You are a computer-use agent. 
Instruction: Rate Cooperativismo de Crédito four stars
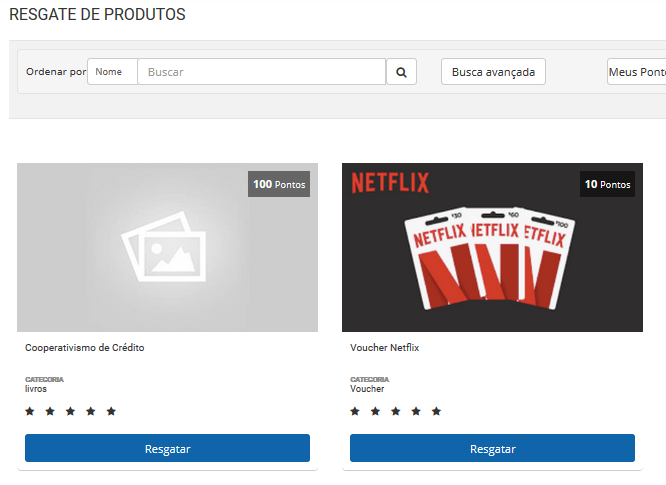[x=91, y=411]
